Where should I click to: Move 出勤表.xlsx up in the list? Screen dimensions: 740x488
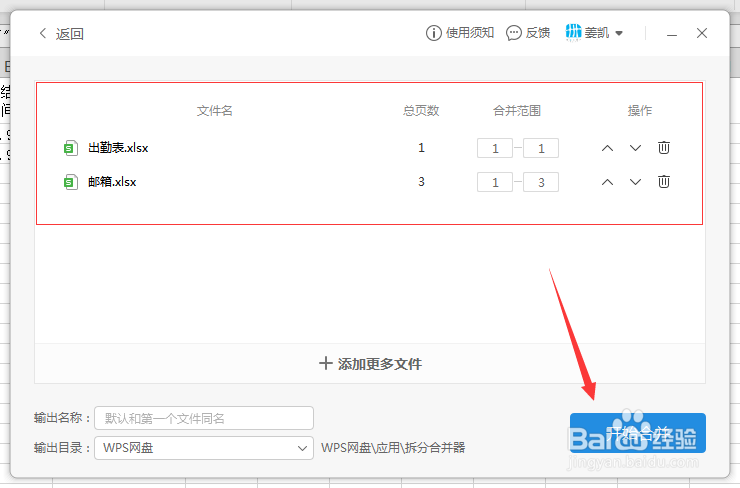tap(607, 148)
